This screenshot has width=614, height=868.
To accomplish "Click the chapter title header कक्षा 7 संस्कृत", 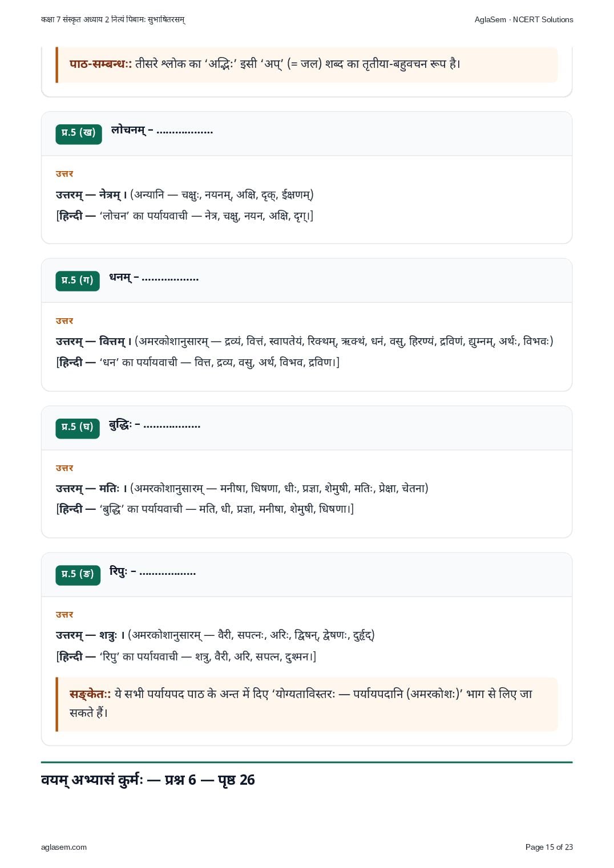I will pyautogui.click(x=113, y=19).
